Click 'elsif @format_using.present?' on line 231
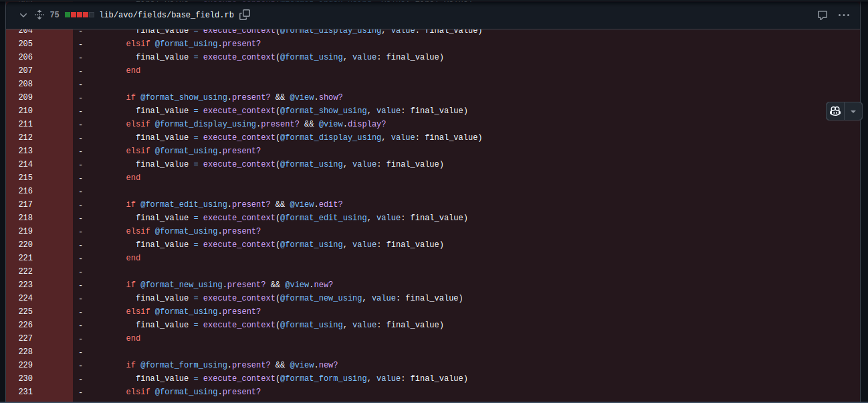 point(193,392)
